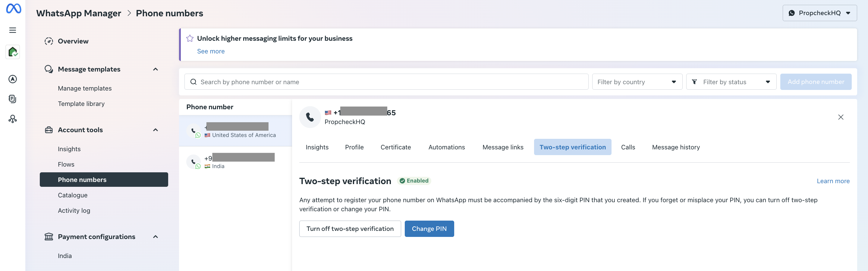Open the Automations tab
The width and height of the screenshot is (868, 271).
pos(446,147)
